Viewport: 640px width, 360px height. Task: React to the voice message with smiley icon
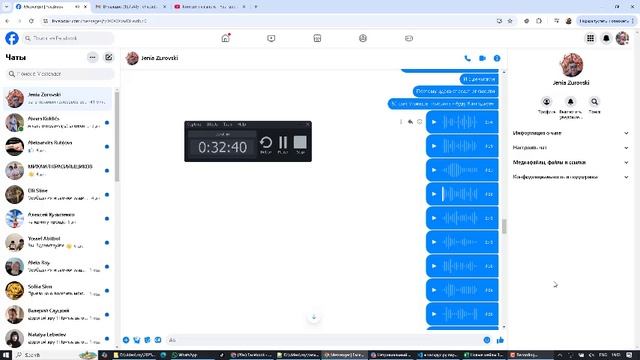tap(419, 122)
